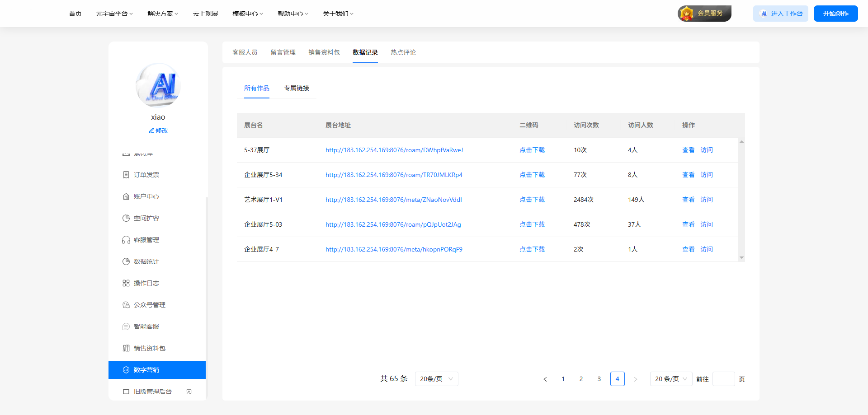Viewport: 868px width, 415px height.
Task: Download QR code for 艺术展厅1-V1
Action: pos(532,200)
